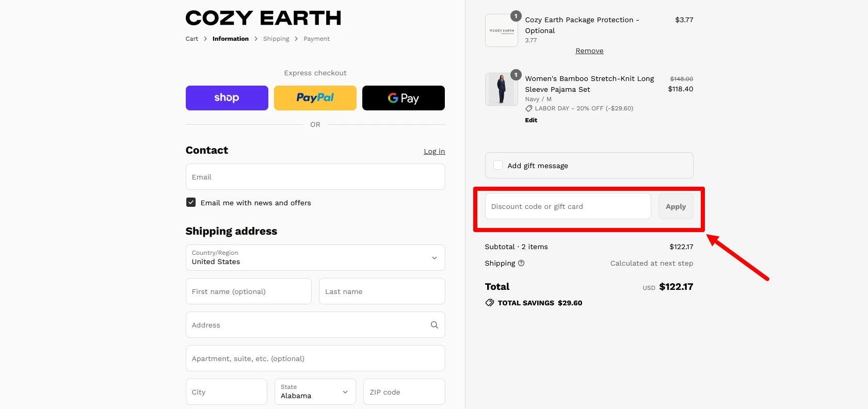Open the Country/Region dropdown
This screenshot has width=868, height=409.
[x=315, y=258]
